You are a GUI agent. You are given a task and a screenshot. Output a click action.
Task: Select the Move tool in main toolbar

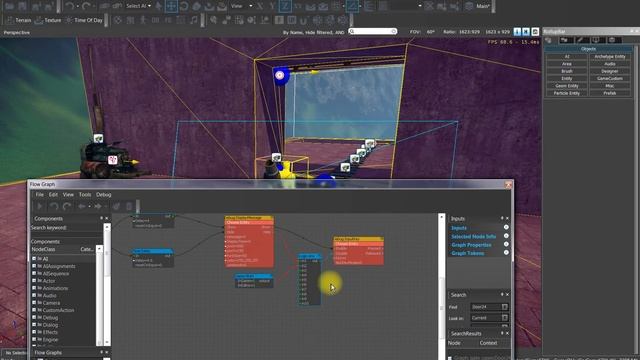coord(171,6)
